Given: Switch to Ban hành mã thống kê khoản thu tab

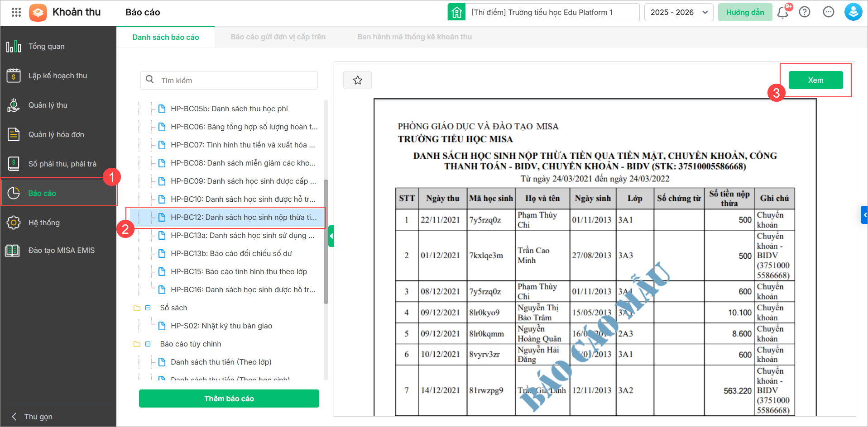Looking at the screenshot, I should point(415,37).
